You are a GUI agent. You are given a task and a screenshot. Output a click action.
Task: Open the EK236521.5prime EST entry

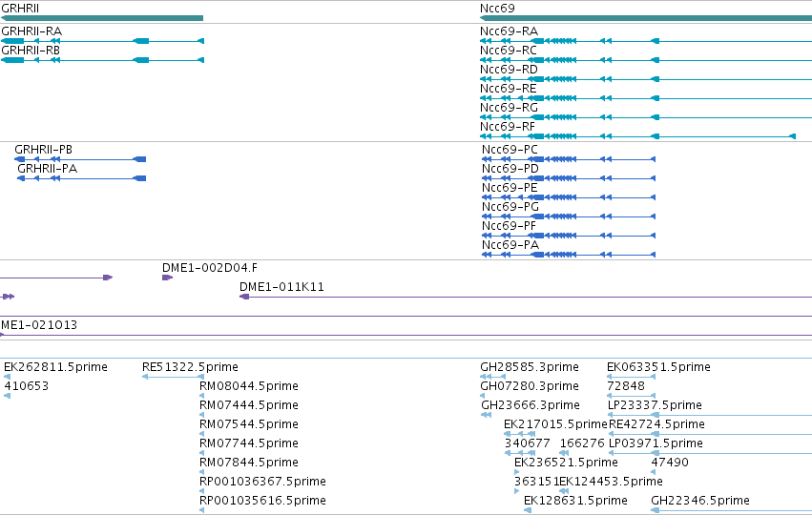click(566, 463)
